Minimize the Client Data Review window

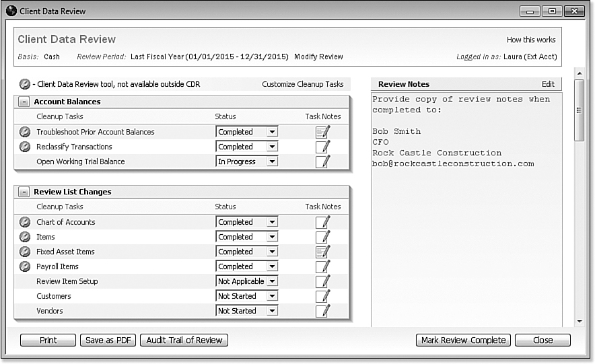click(530, 11)
